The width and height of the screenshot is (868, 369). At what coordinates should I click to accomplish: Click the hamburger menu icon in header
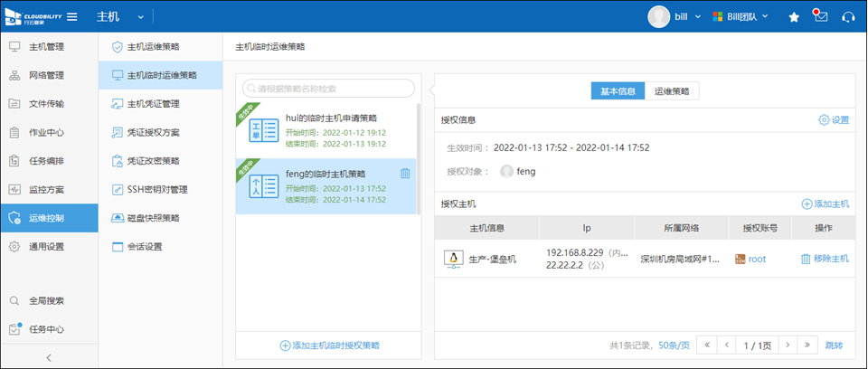pyautogui.click(x=72, y=16)
